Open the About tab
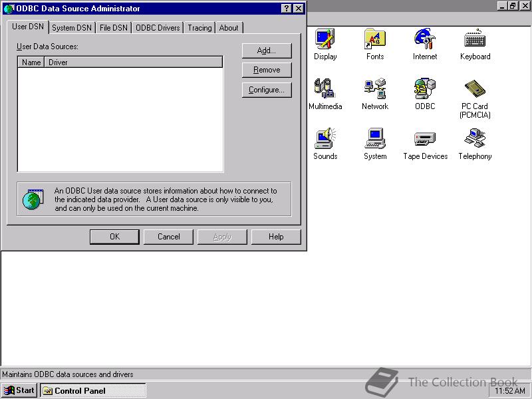The height and width of the screenshot is (399, 532). pos(229,28)
